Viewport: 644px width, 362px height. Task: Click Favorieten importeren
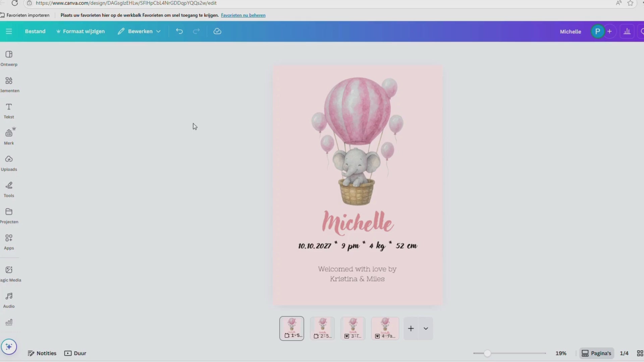(x=25, y=15)
